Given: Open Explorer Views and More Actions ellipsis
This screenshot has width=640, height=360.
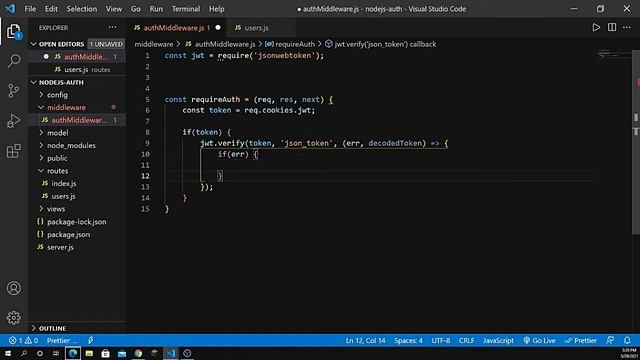Looking at the screenshot, I should tap(112, 27).
